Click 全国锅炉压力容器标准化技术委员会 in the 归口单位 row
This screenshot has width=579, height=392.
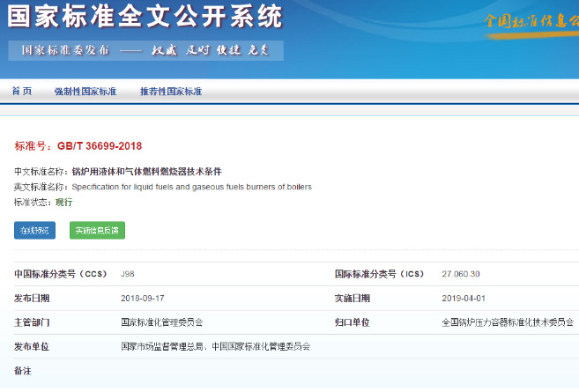tap(507, 322)
